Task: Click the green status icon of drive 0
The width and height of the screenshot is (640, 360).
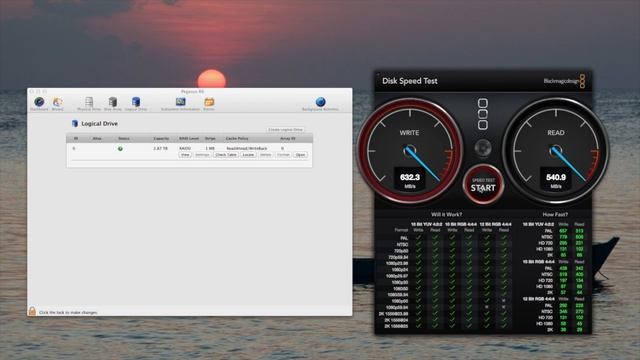Action: point(120,149)
